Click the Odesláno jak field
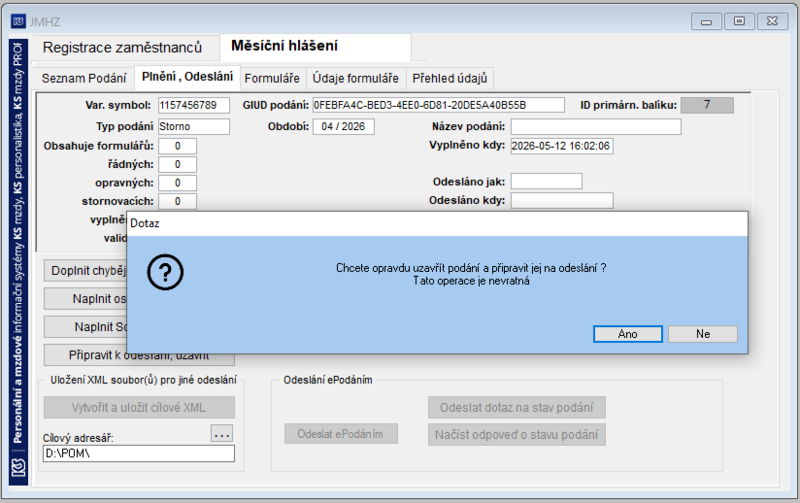This screenshot has height=503, width=800. click(x=546, y=181)
